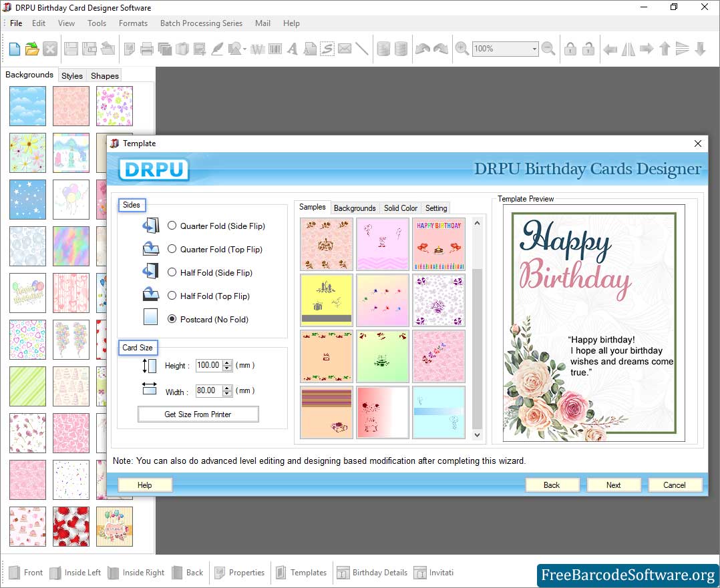The image size is (720, 588).
Task: Open the Setting tab
Action: coord(435,208)
